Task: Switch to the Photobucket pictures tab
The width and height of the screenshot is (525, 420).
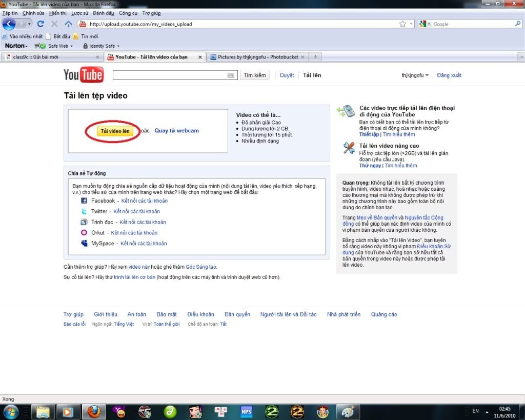Action: tap(257, 57)
